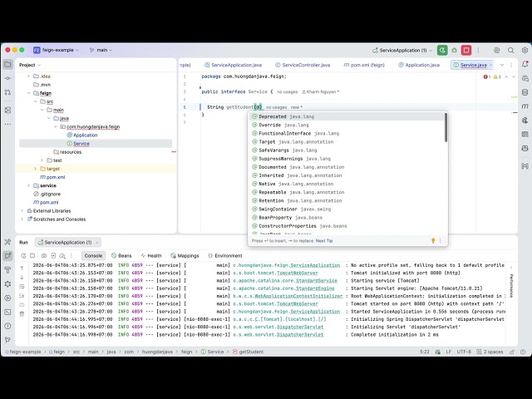
Task: Choose Override from completion list
Action: (347, 125)
